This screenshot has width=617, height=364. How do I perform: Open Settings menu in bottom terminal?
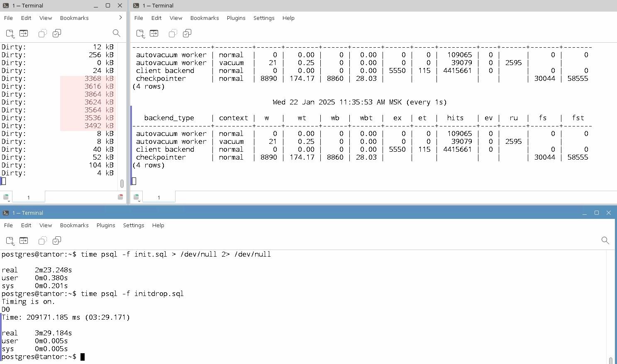pos(133,225)
